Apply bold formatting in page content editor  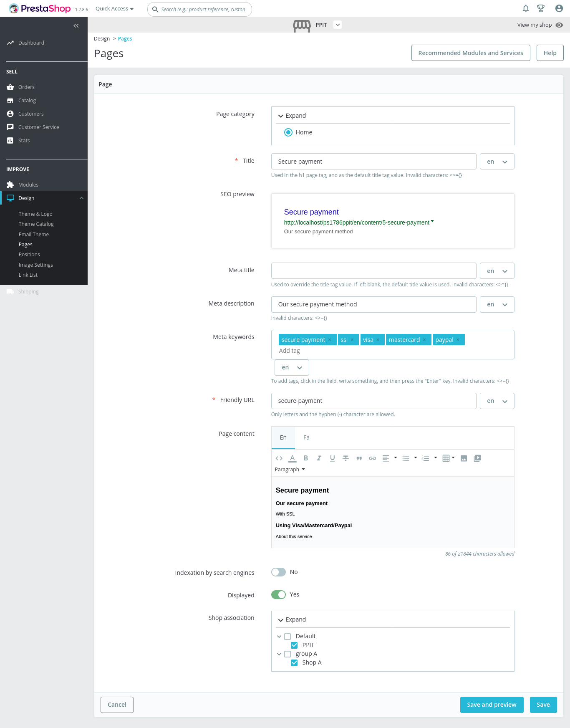tap(306, 458)
